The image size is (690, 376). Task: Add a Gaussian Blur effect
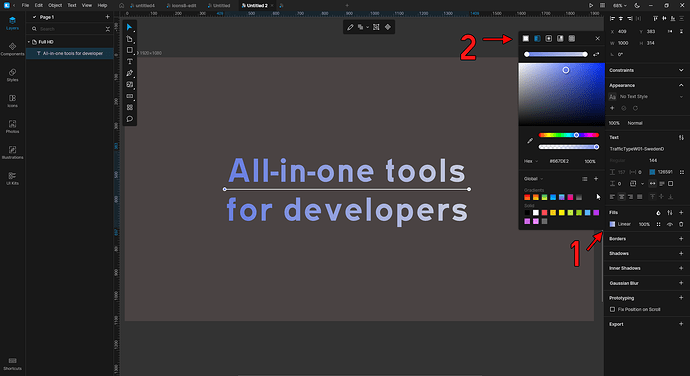pos(681,283)
